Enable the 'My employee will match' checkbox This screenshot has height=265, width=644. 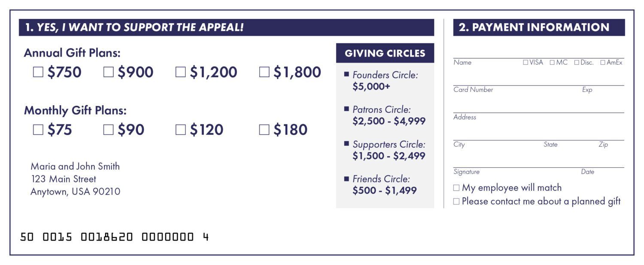(456, 188)
